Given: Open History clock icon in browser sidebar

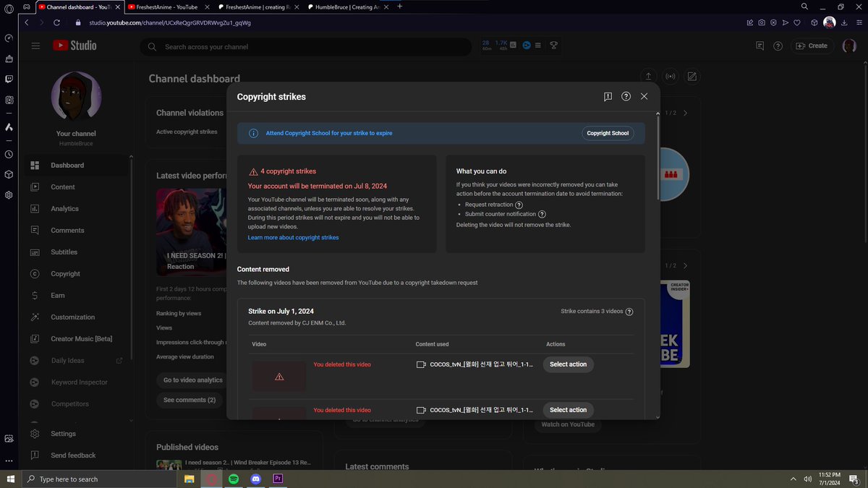Looking at the screenshot, I should (9, 154).
